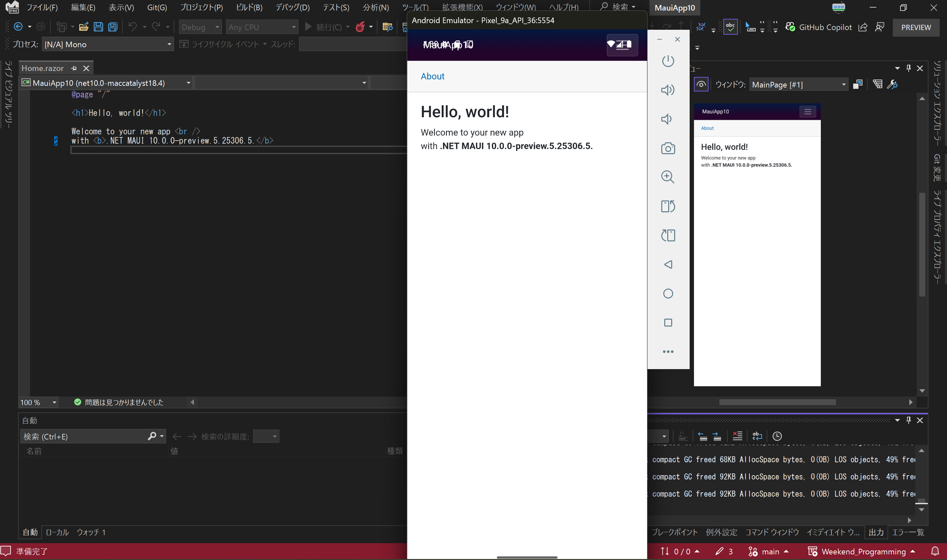Open the MainPage [#1] window dropdown
This screenshot has width=947, height=560.
point(799,85)
